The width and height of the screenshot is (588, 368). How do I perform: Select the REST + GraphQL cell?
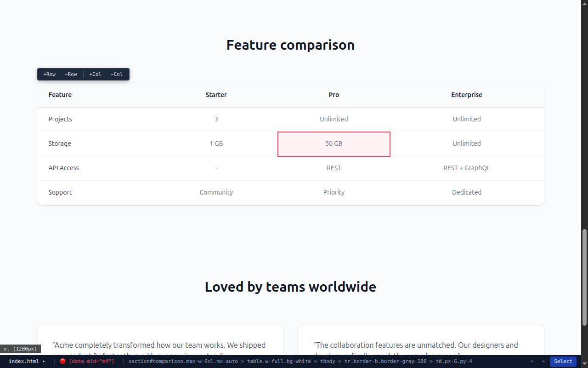(x=466, y=168)
